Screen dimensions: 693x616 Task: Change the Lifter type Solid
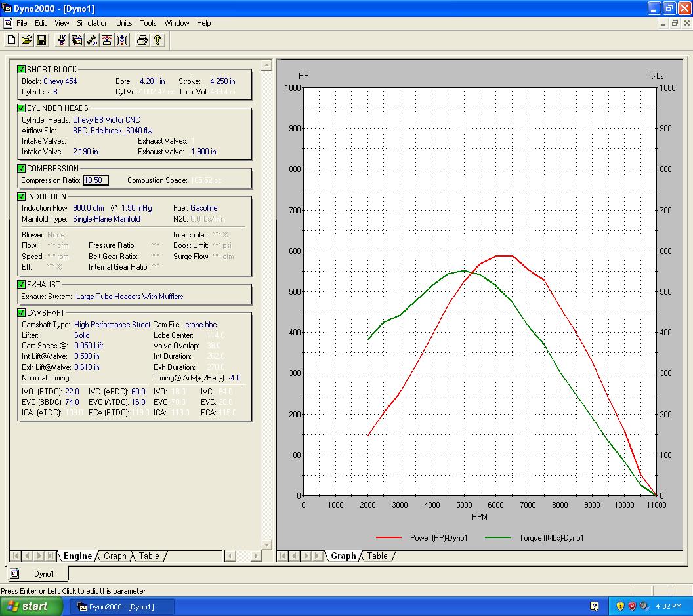tap(82, 335)
